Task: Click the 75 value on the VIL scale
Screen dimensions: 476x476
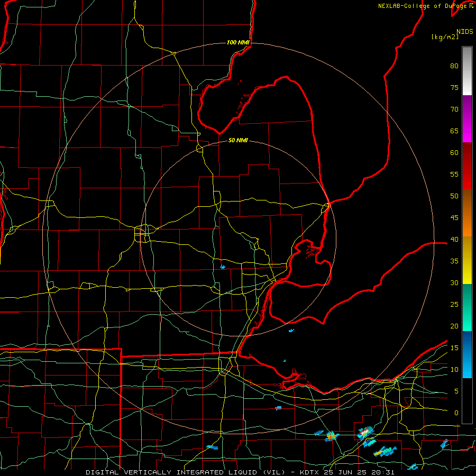Action: pyautogui.click(x=454, y=87)
